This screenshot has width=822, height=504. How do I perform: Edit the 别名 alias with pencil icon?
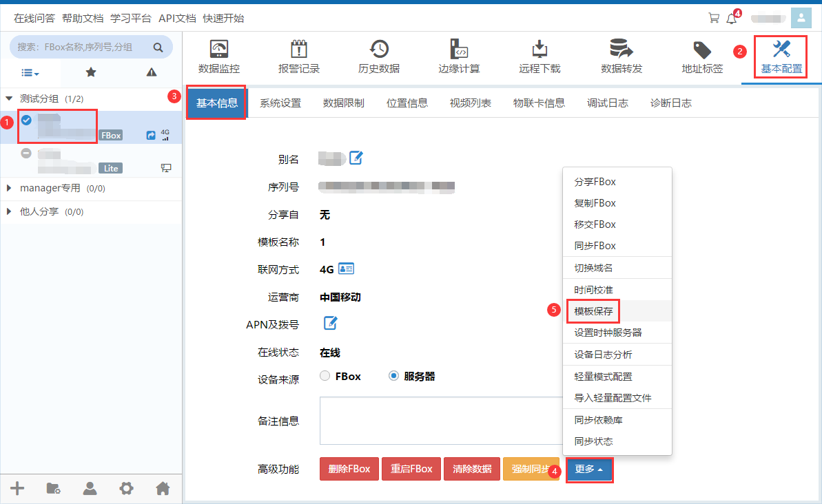pyautogui.click(x=356, y=158)
